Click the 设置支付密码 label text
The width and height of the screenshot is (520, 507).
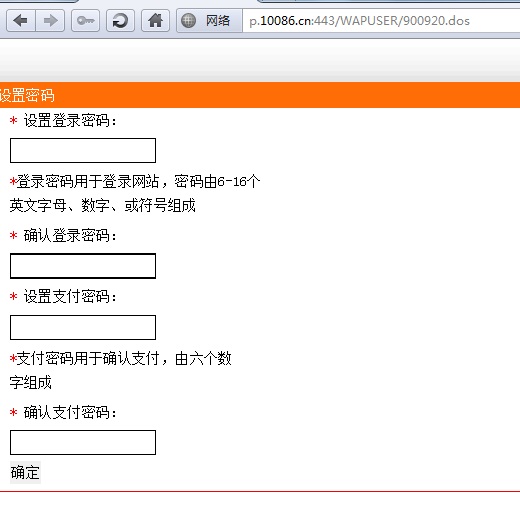(70, 296)
